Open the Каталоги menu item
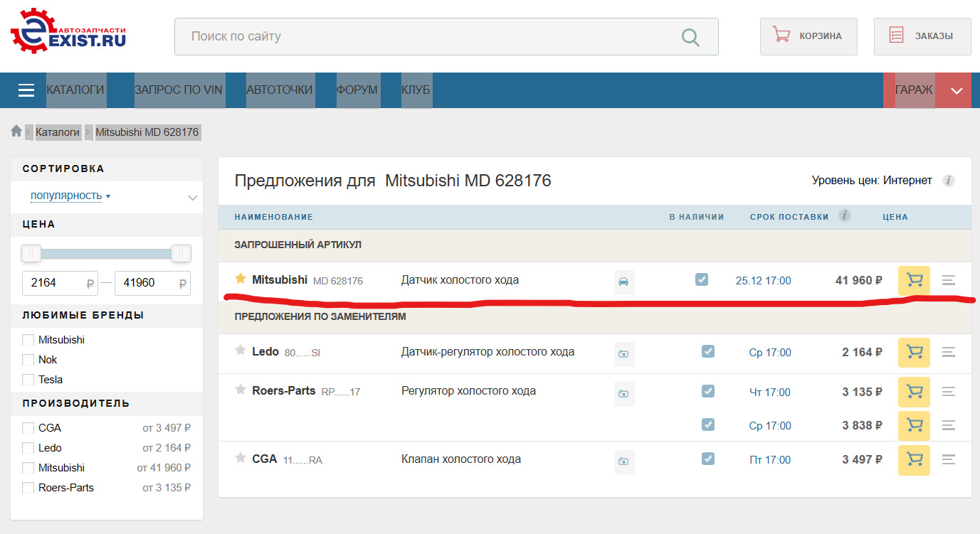The width and height of the screenshot is (980, 534). pyautogui.click(x=75, y=90)
